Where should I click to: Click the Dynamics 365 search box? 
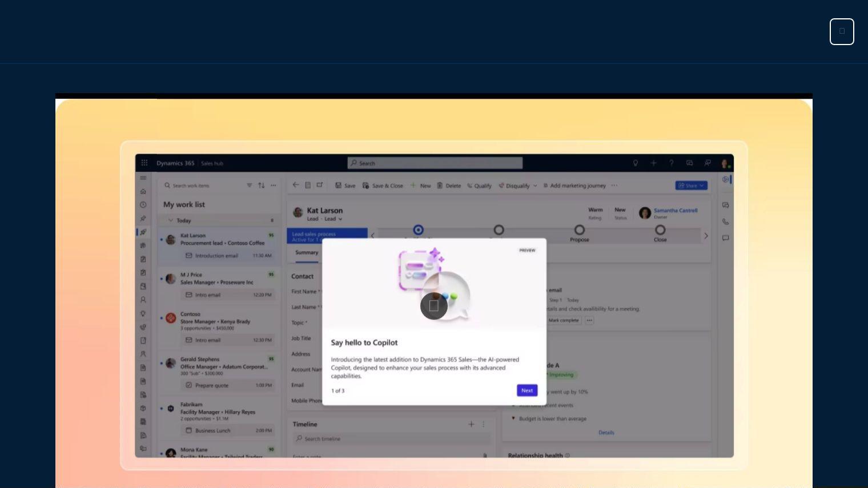pyautogui.click(x=435, y=163)
